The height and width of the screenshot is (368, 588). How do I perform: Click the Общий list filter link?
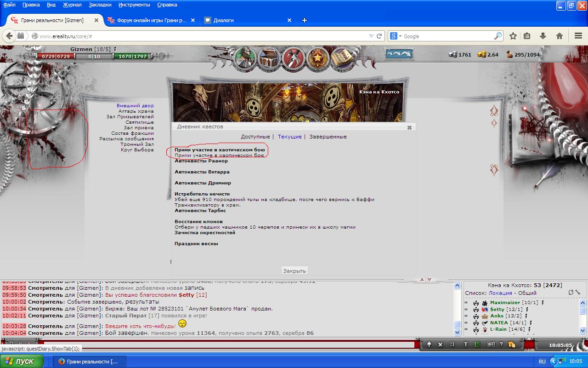click(x=527, y=293)
